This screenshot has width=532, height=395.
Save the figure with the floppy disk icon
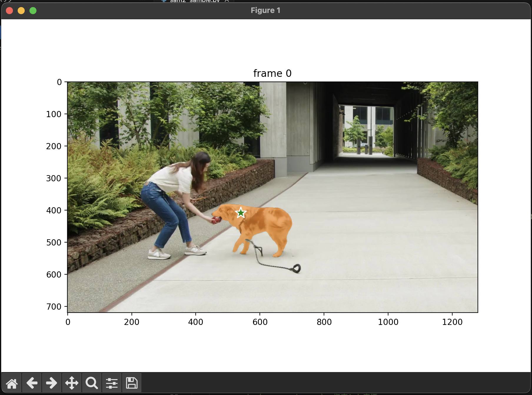coord(132,383)
